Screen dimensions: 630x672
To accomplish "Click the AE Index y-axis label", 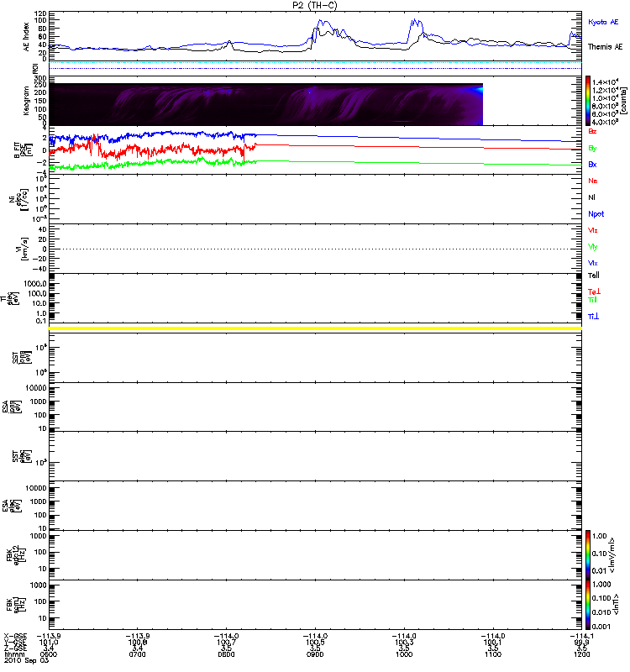I will 27,37.
